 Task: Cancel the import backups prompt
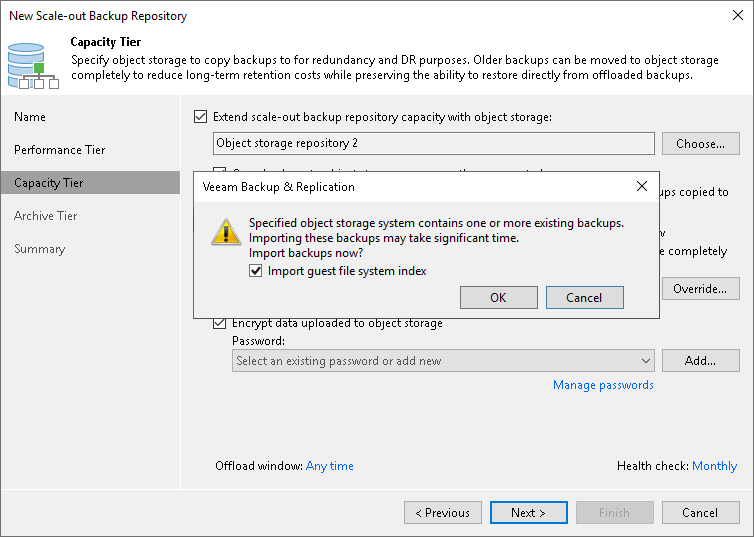(584, 297)
